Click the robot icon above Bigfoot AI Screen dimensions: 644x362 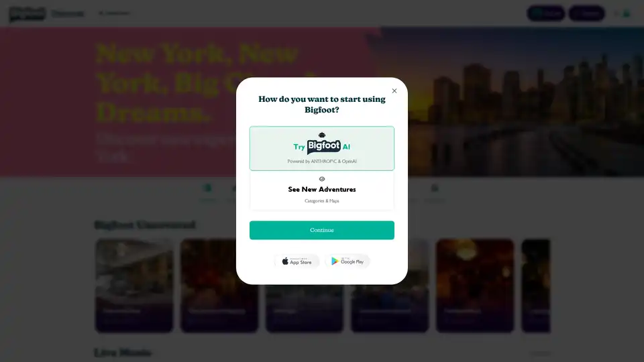(321, 135)
